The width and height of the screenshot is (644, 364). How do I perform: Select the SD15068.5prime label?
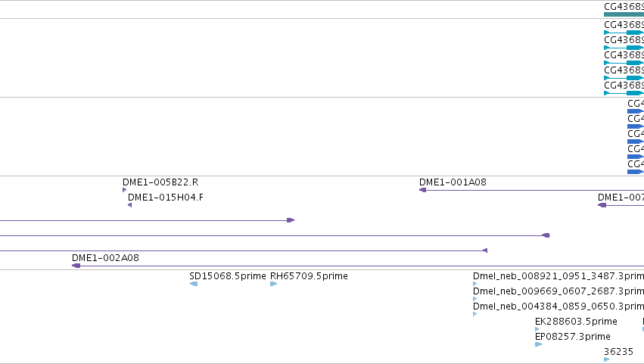(228, 275)
